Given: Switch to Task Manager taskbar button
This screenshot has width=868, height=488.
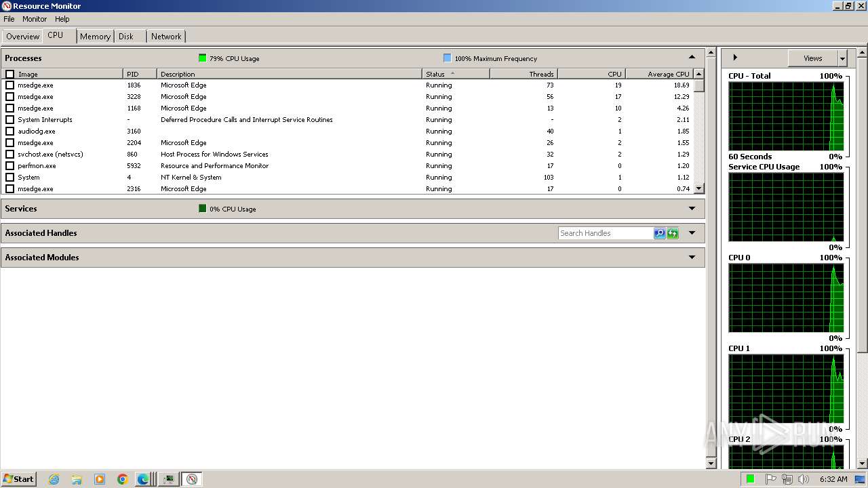Looking at the screenshot, I should click(x=168, y=479).
